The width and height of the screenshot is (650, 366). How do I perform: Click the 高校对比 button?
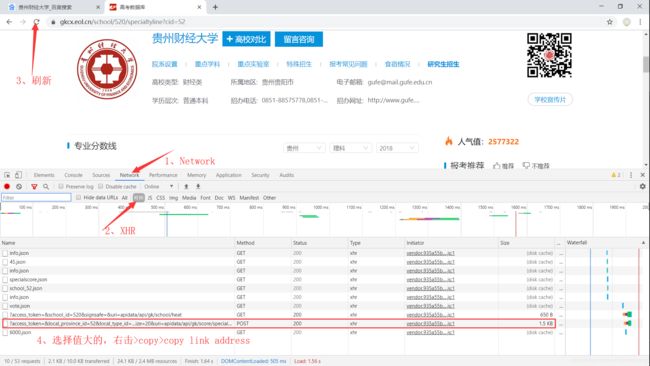[246, 39]
